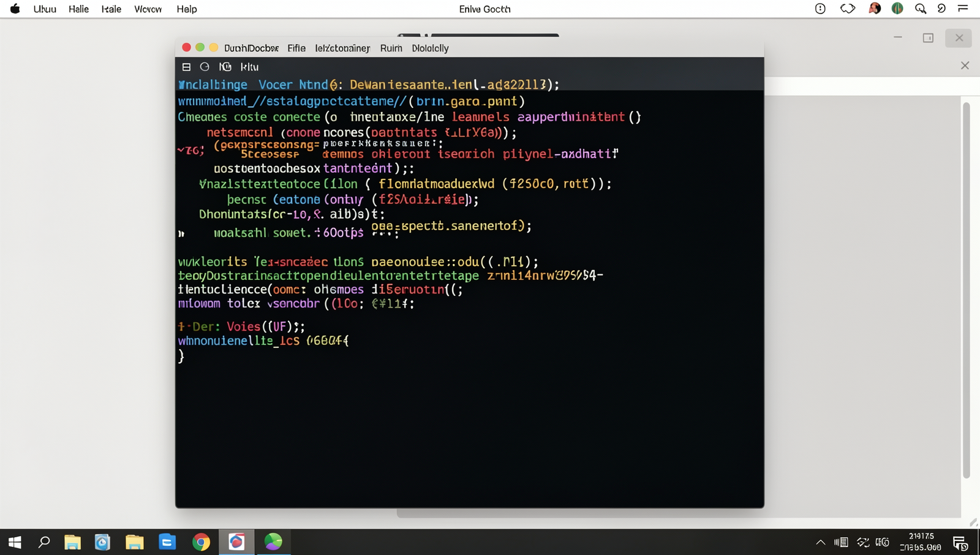Expand hidden system tray icons chevron

[821, 542]
